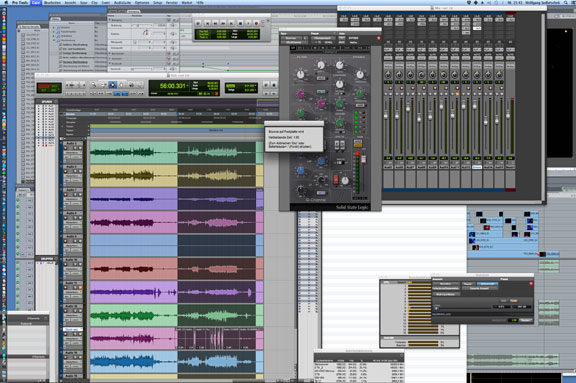Viewport: 576px width, 383px height.
Task: Select the Trim tool in Edit window
Action: 103,85
